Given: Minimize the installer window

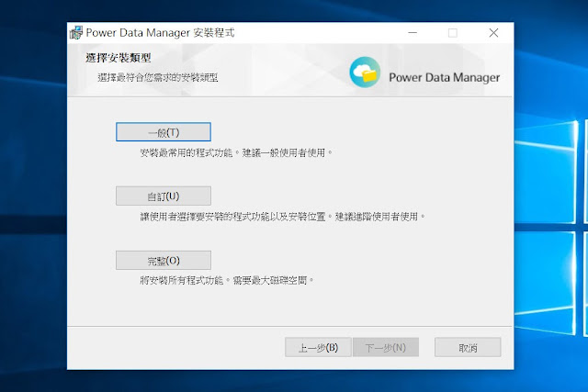Looking at the screenshot, I should point(413,33).
